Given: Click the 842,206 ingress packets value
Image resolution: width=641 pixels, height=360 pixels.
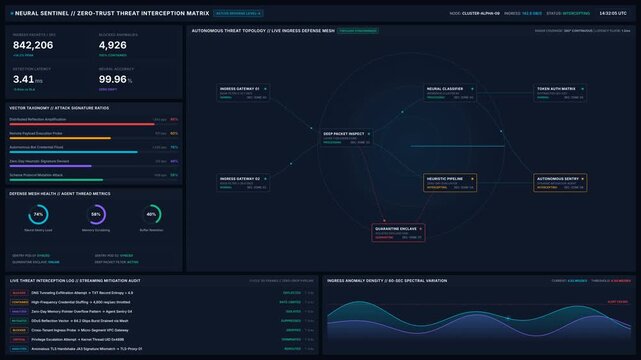Looking at the screenshot, I should tap(33, 45).
